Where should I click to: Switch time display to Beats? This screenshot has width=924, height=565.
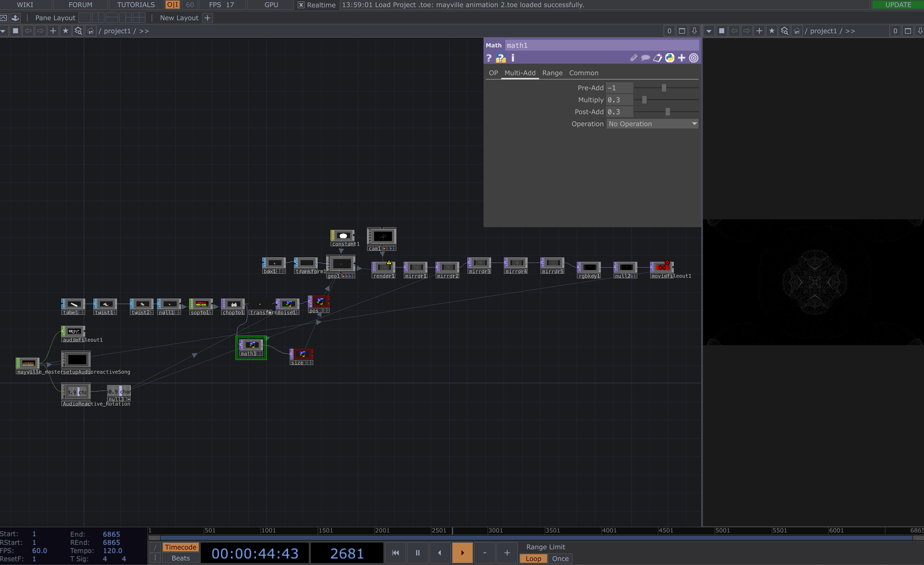point(180,558)
